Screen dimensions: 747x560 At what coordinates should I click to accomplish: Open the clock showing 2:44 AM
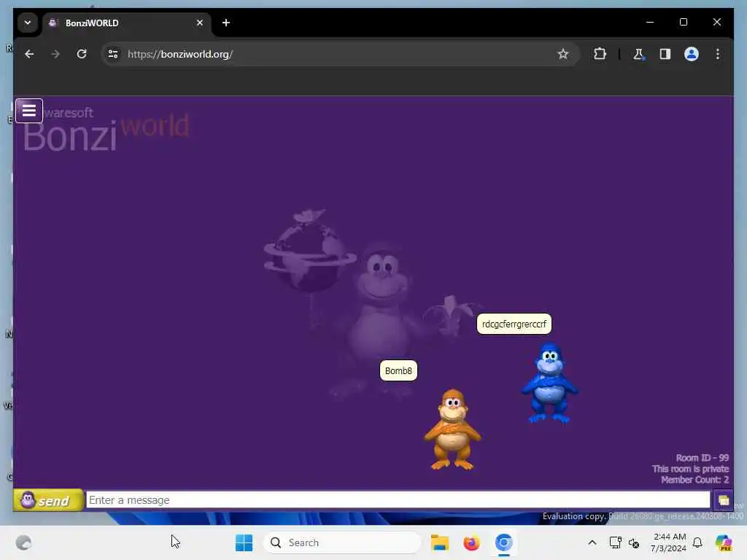coord(670,542)
